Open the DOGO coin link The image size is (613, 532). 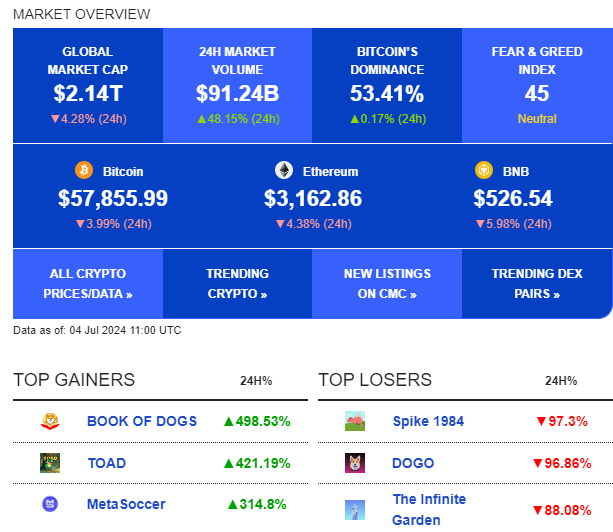point(413,463)
